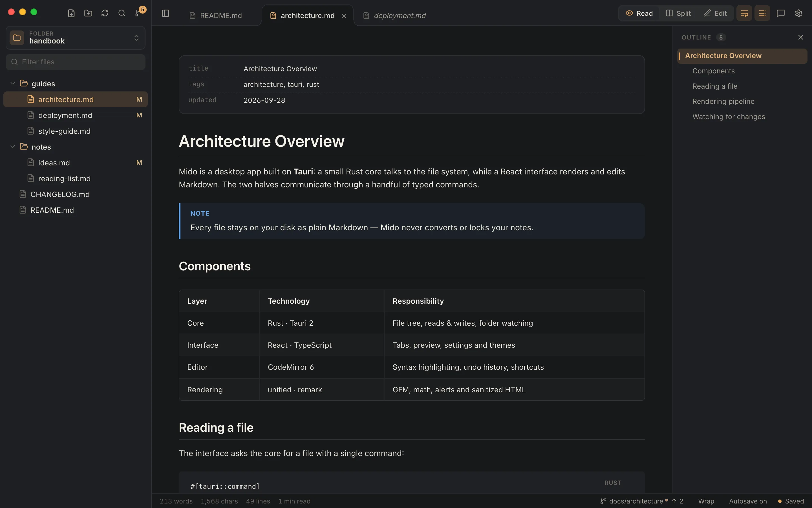Screen dimensions: 812x508
Task: Click the Saved status indicator
Action: pyautogui.click(x=791, y=501)
